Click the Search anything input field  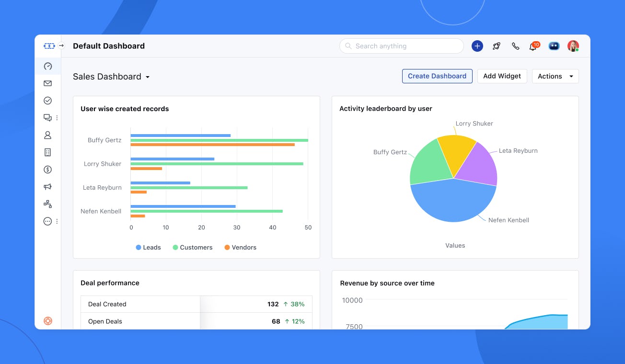pos(401,45)
